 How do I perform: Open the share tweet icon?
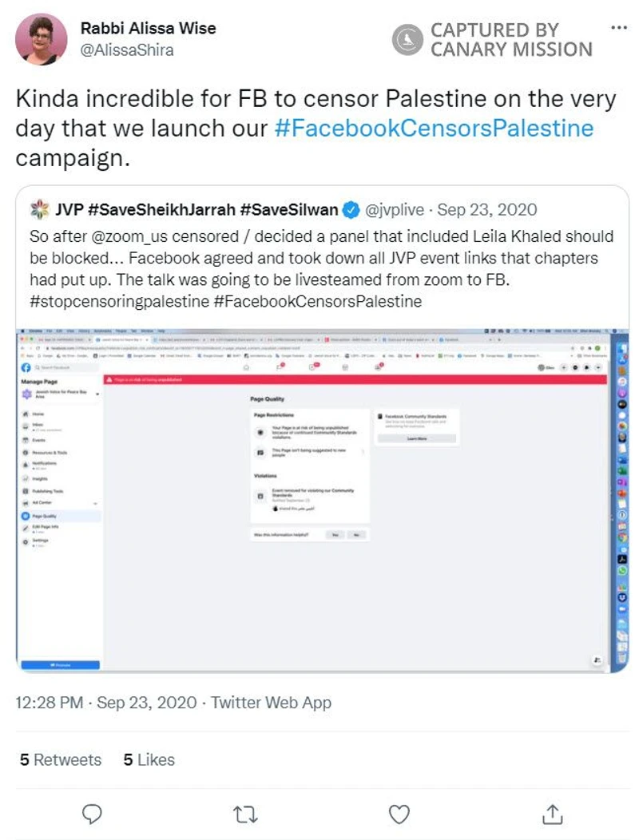click(x=551, y=814)
